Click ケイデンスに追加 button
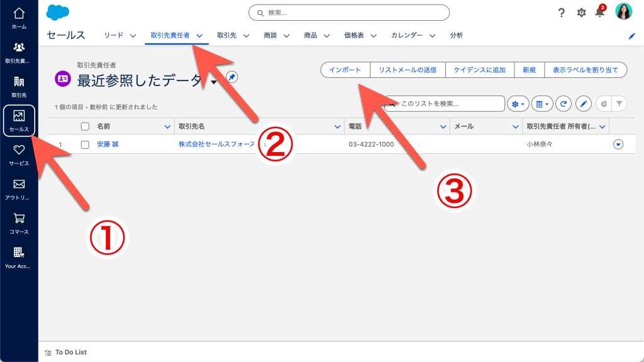 pyautogui.click(x=480, y=70)
